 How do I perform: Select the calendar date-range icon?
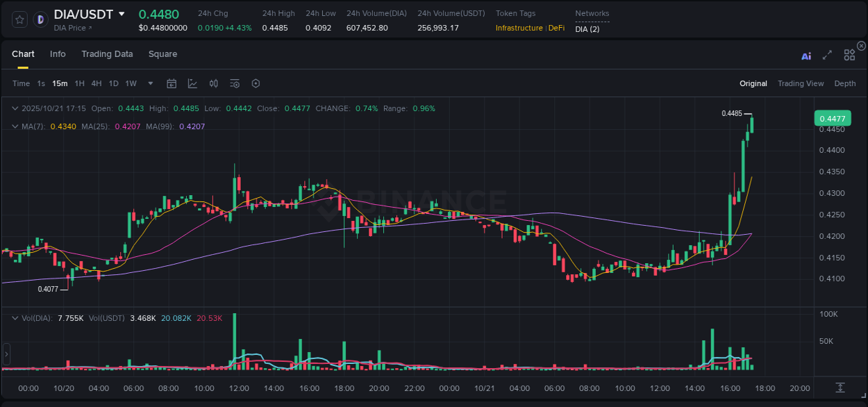[x=172, y=83]
